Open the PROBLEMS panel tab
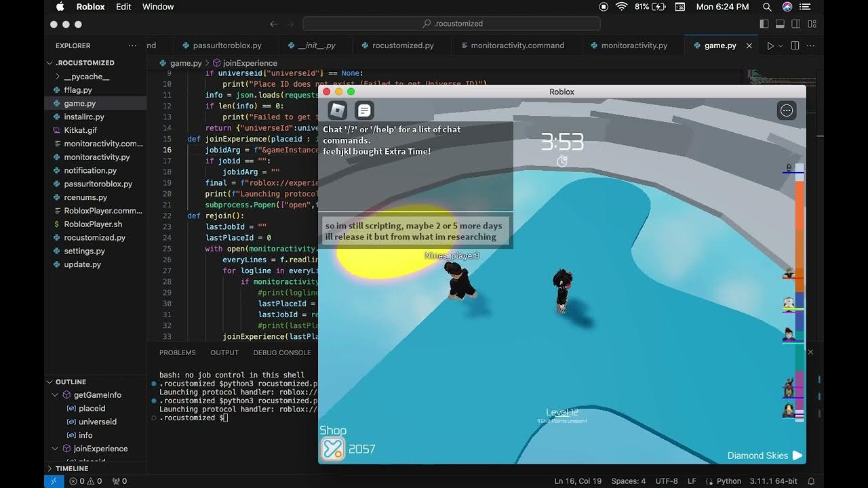Viewport: 868px width, 488px height. click(178, 352)
